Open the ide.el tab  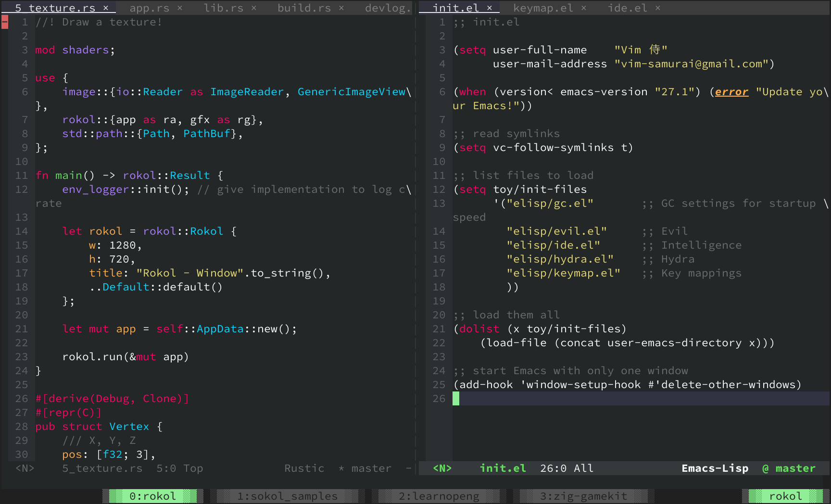(628, 8)
